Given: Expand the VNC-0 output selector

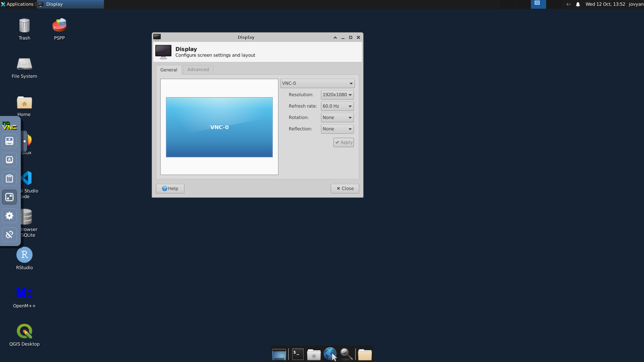Looking at the screenshot, I should point(317,83).
